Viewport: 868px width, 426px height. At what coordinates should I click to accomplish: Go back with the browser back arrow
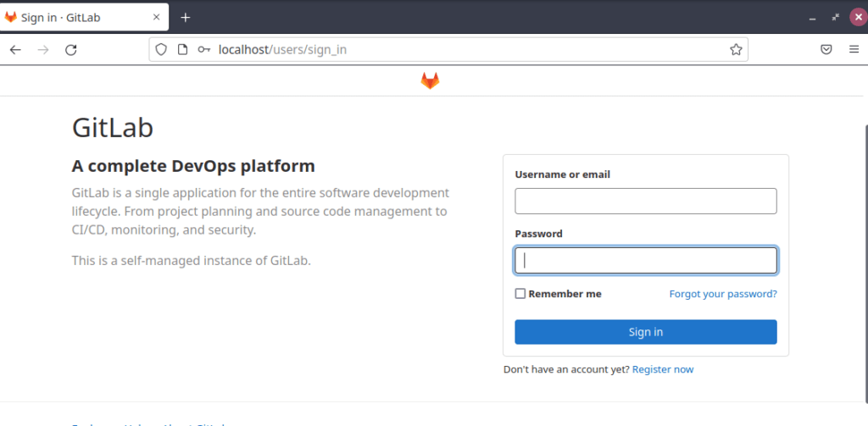point(15,50)
